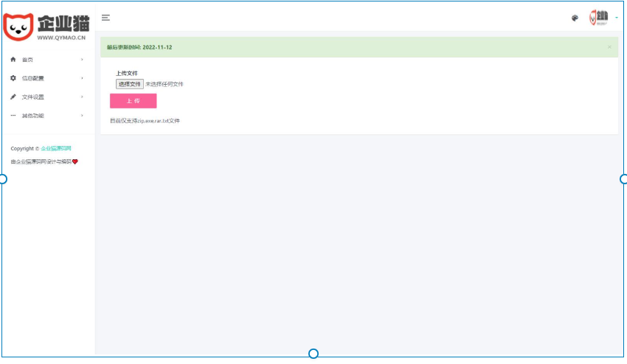Dismiss the green 最后更新时间 alert banner
The image size is (627, 364).
coord(609,47)
